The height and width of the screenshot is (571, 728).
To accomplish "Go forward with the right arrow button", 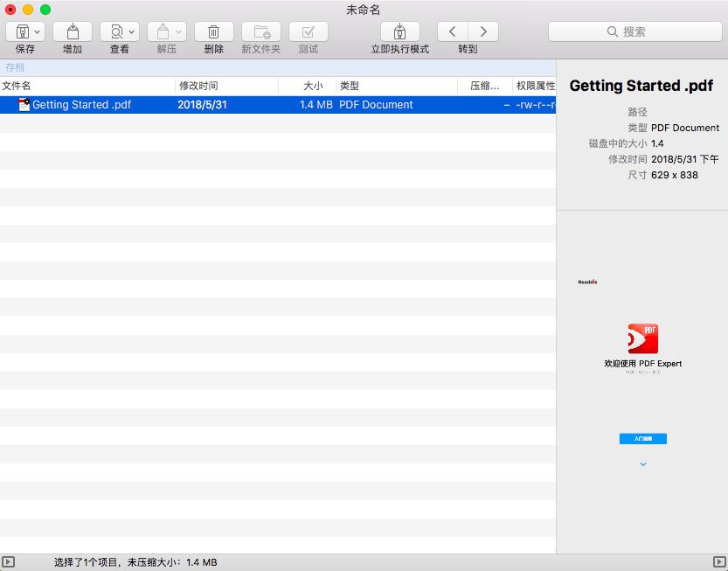I will [x=482, y=31].
